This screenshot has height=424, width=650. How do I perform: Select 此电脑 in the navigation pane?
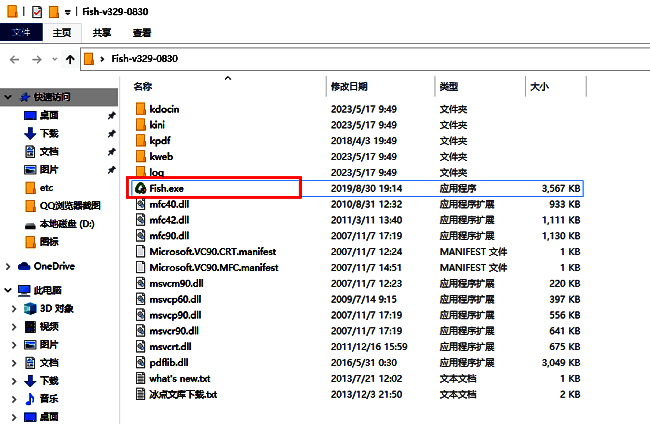click(47, 290)
